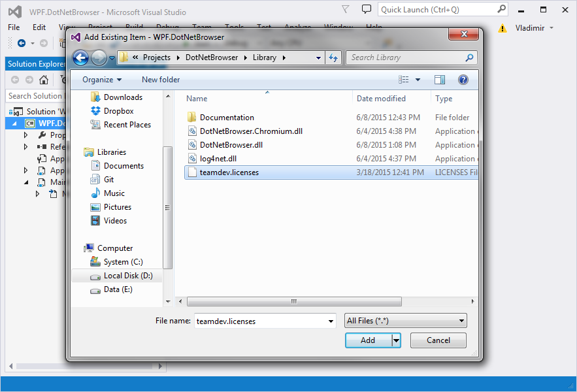Select Recent Places in navigation pane
Image resolution: width=577 pixels, height=392 pixels.
121,125
